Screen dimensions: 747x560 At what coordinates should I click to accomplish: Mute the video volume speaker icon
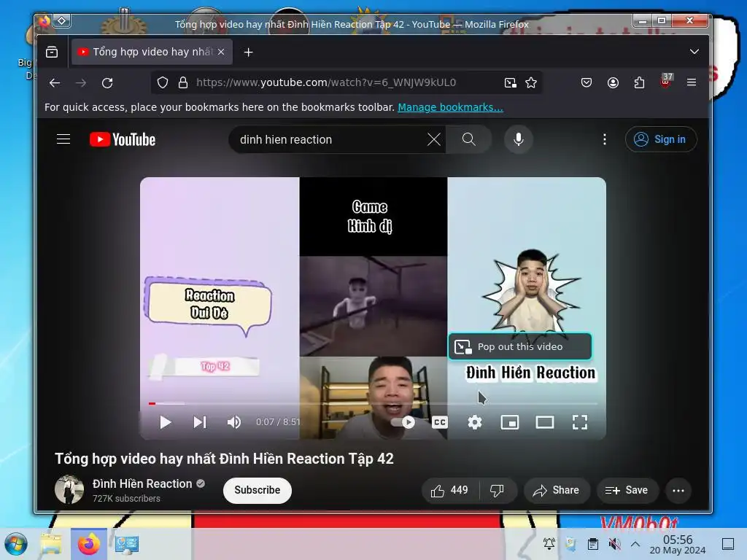click(234, 422)
